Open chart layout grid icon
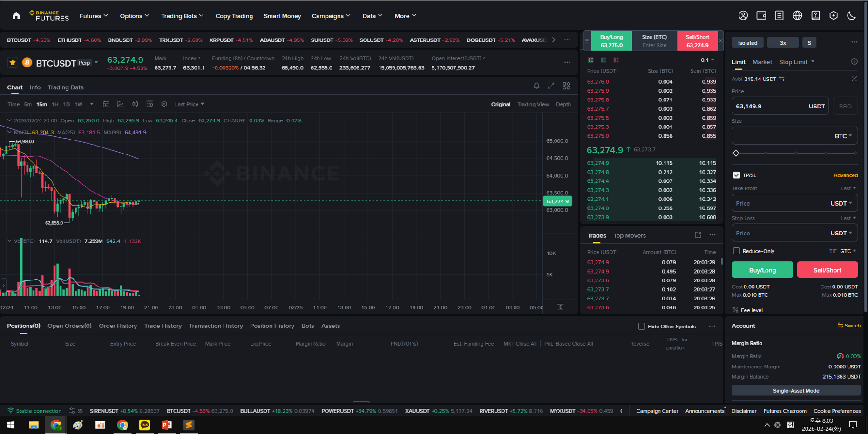The height and width of the screenshot is (434, 868). (x=566, y=86)
